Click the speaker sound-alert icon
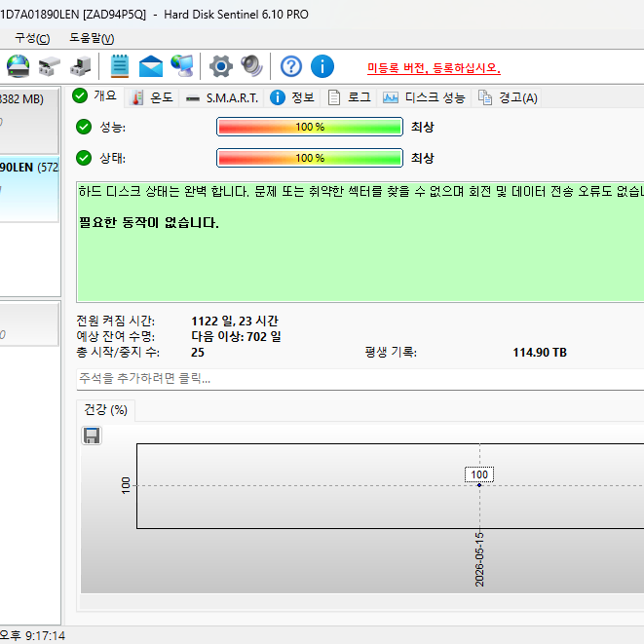Screen dimensions: 644x644 tap(251, 66)
